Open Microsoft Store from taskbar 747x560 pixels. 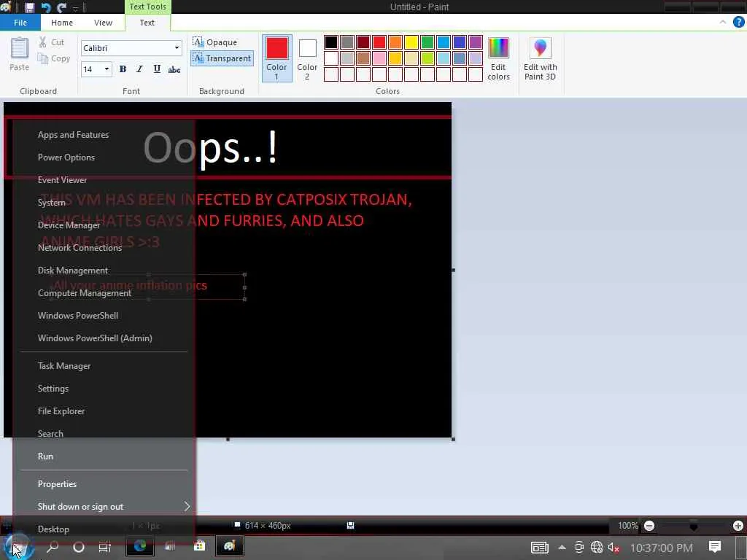200,546
